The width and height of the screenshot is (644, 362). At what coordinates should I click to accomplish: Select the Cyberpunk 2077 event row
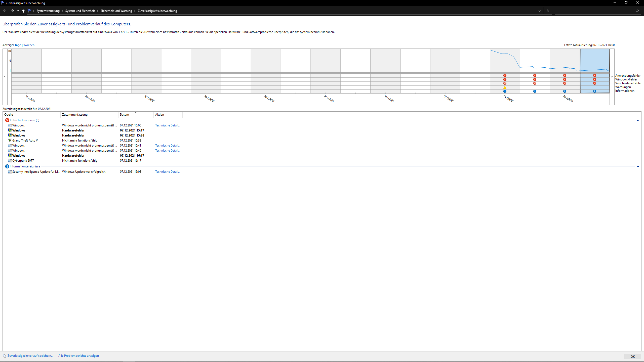[23, 161]
